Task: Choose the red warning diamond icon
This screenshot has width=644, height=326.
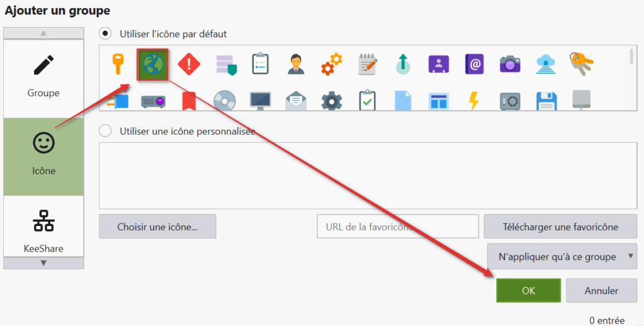Action: pos(189,64)
